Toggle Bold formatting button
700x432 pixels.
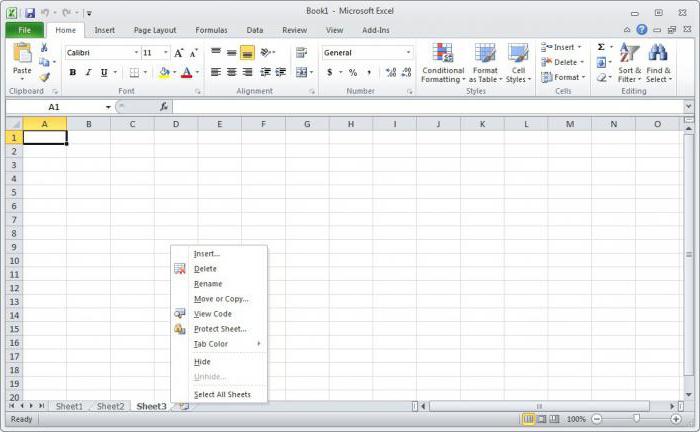point(73,72)
